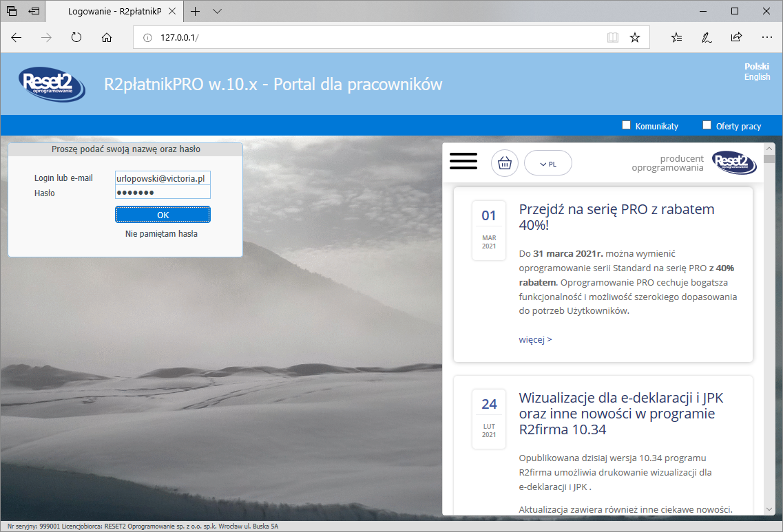Click the Reset2 logo in the header
783x532 pixels.
pos(52,85)
